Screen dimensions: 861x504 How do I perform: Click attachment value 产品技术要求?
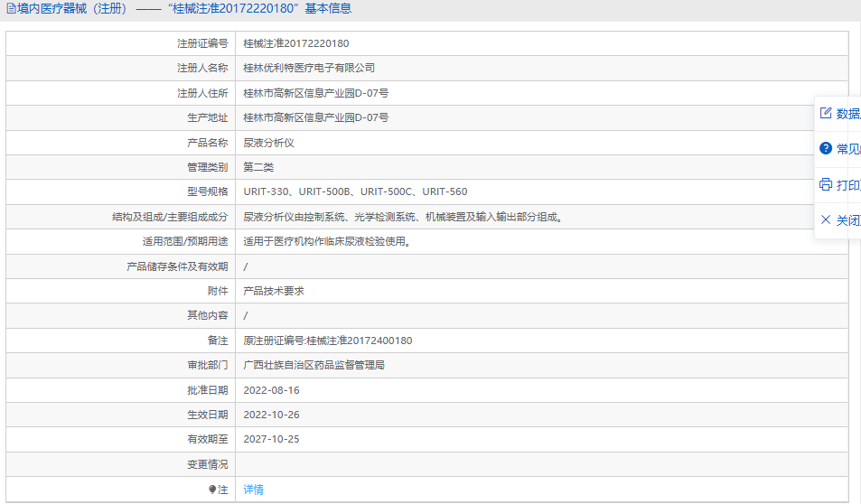(x=274, y=291)
